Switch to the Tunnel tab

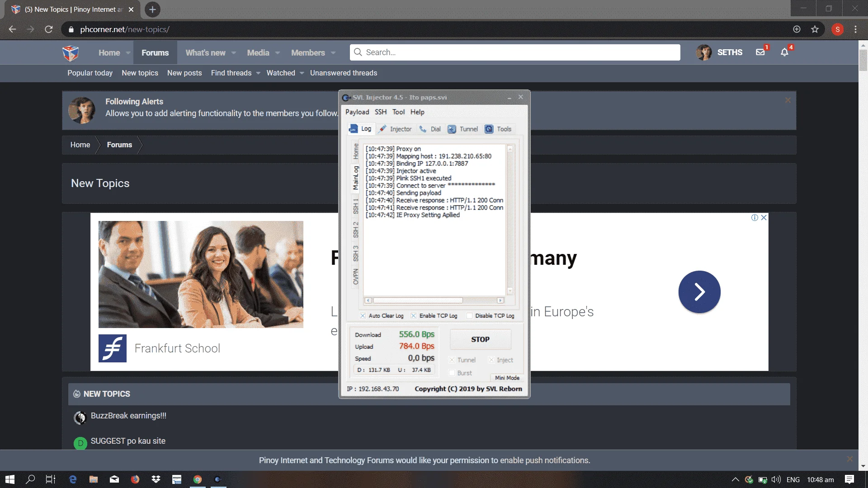coord(462,129)
